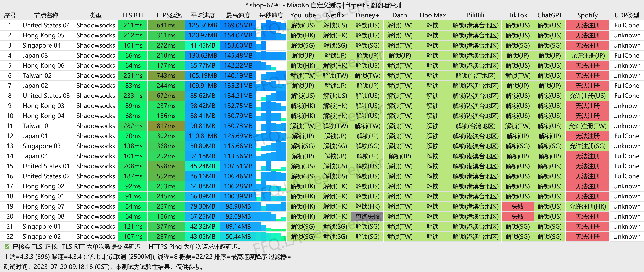Select the 66ms TLS RTT cell
Viewport: 644px width, 272px height.
click(133, 55)
